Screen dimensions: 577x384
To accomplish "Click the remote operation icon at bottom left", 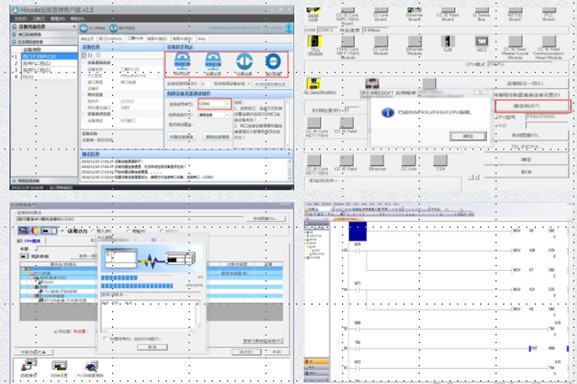I will coord(29,368).
